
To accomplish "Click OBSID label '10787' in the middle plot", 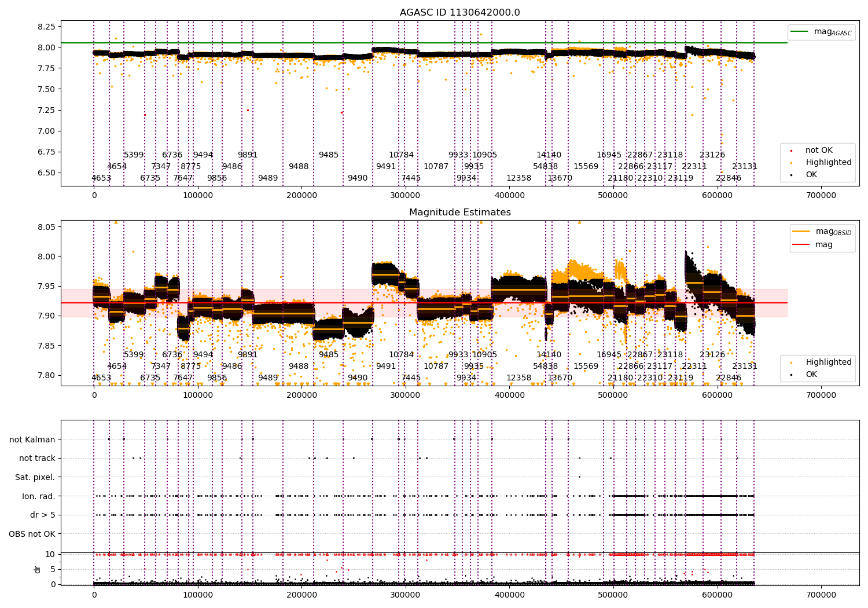I will click(x=436, y=367).
